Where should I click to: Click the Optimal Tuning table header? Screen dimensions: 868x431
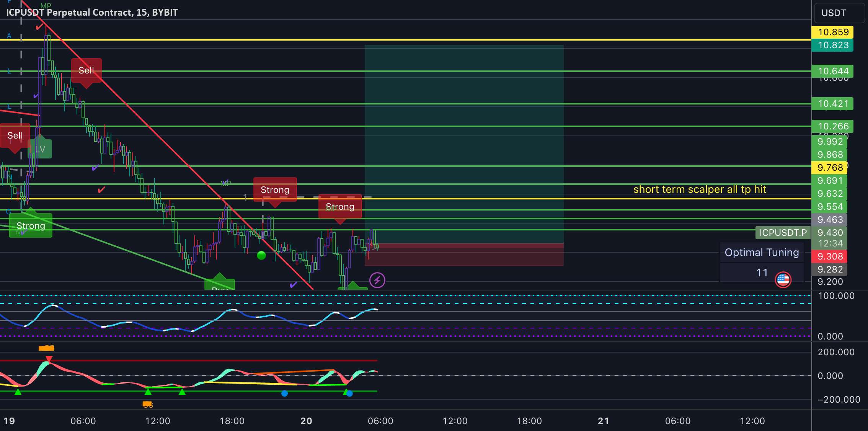tap(762, 253)
